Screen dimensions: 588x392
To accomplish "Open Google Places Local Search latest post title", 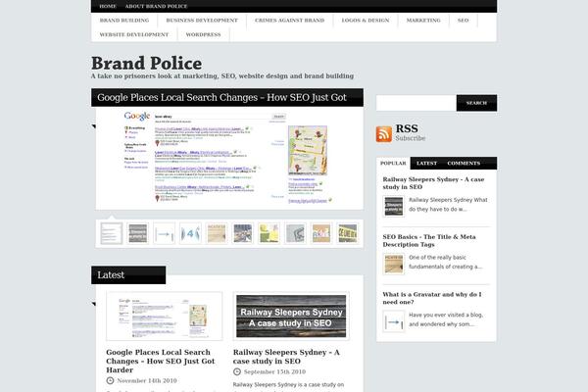I will point(161,361).
